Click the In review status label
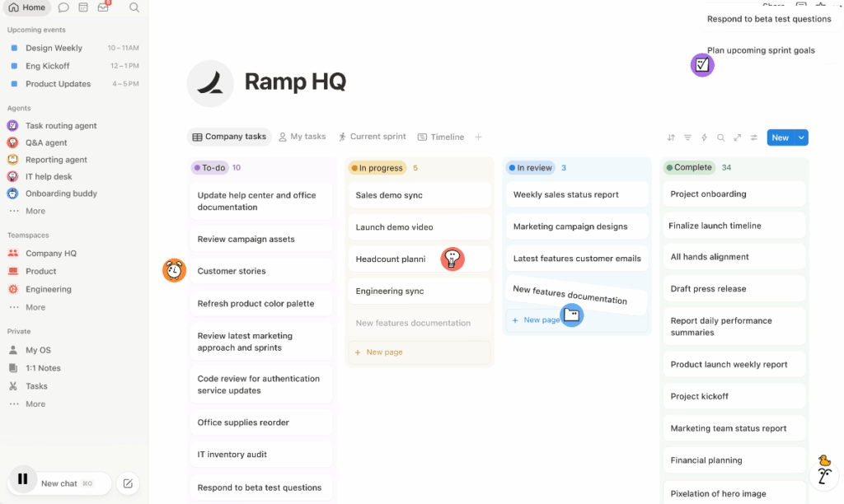 click(x=530, y=168)
